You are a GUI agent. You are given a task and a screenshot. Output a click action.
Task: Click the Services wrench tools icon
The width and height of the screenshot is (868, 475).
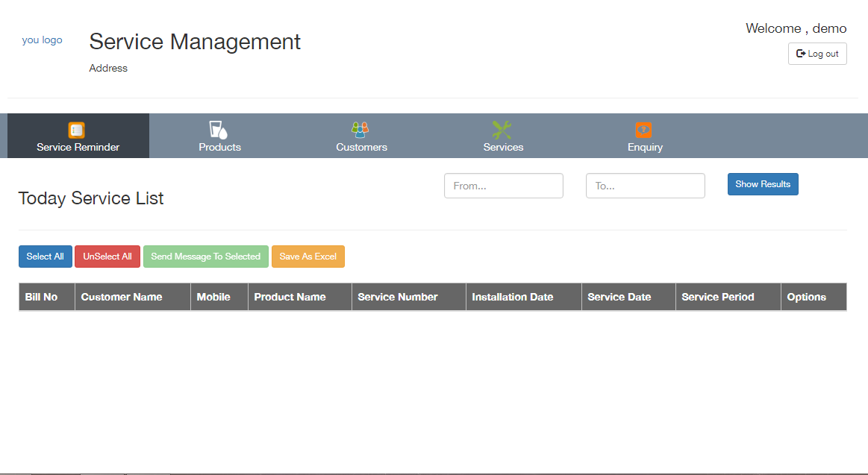(x=502, y=130)
